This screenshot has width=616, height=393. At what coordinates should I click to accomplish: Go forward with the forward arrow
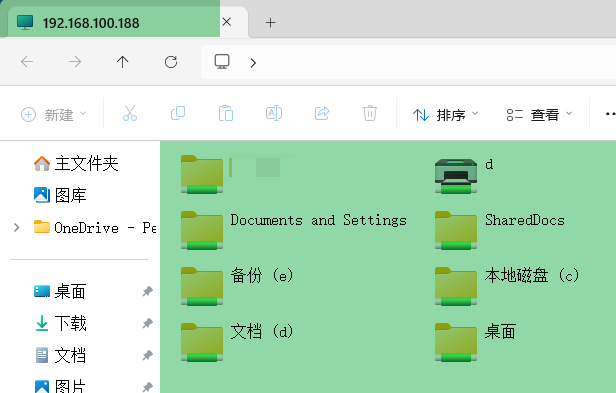click(75, 62)
